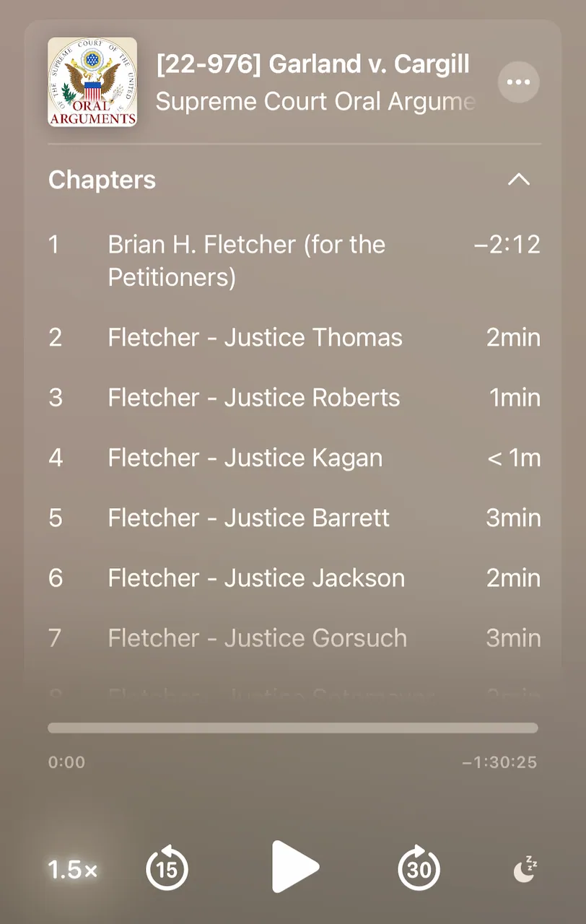
Task: Tap the Play button
Action: point(294,866)
